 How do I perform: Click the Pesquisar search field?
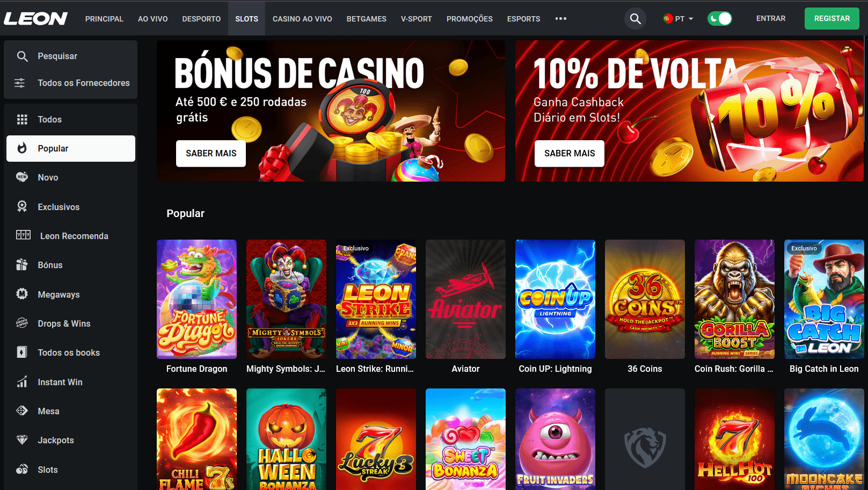(x=71, y=56)
